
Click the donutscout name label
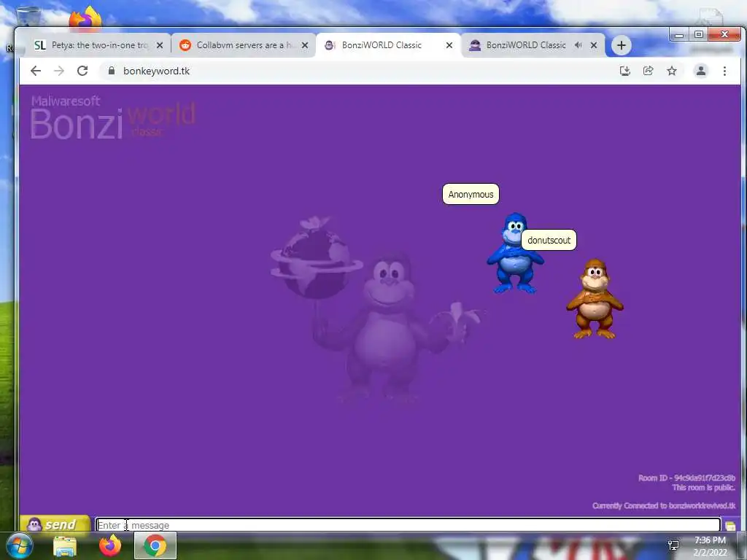pyautogui.click(x=549, y=240)
